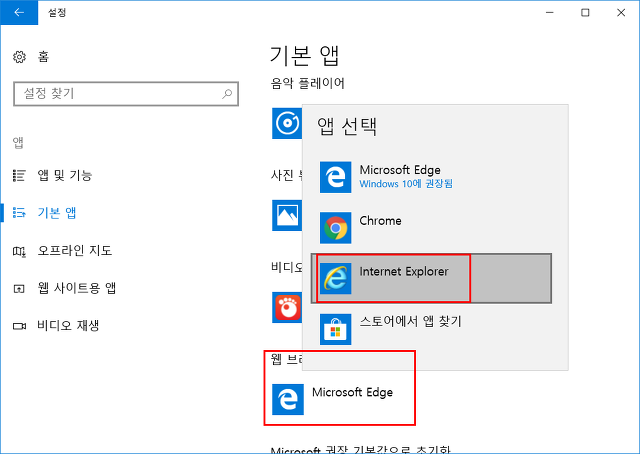
Task: Click the red video player icon
Action: pyautogui.click(x=287, y=307)
